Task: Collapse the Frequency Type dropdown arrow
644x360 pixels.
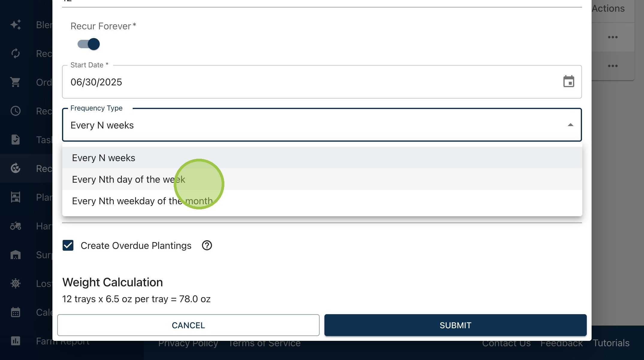Action: [x=570, y=125]
